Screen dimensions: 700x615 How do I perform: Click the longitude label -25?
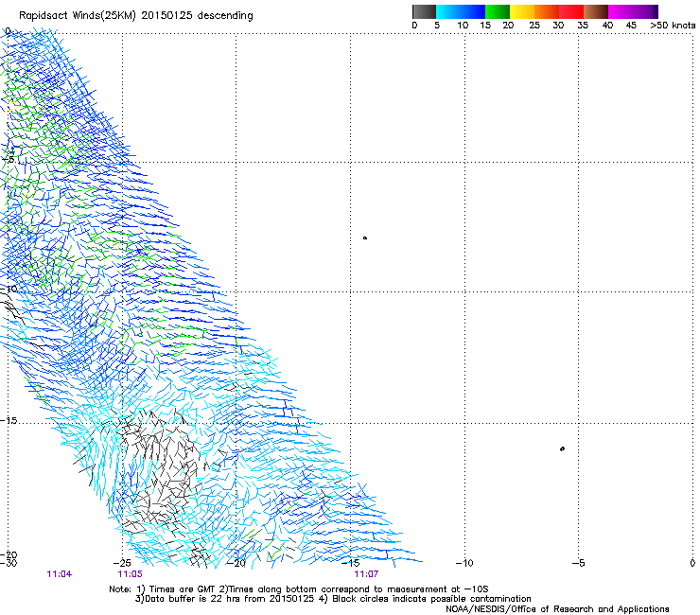(x=122, y=563)
